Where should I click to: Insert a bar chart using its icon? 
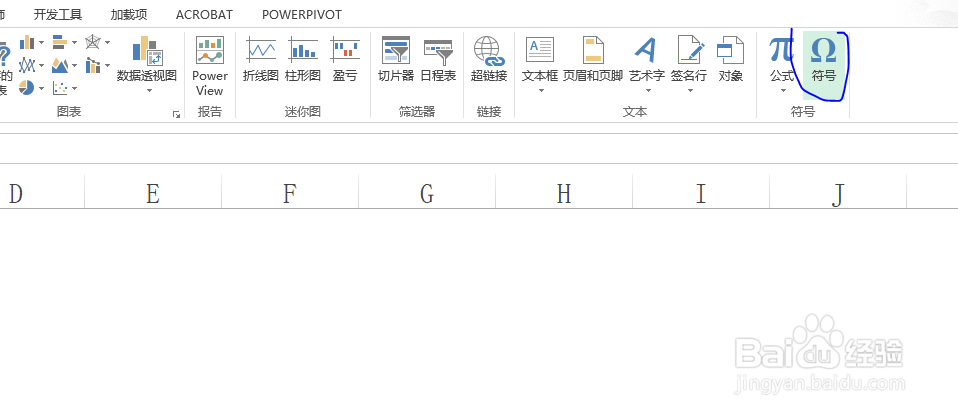[60, 42]
